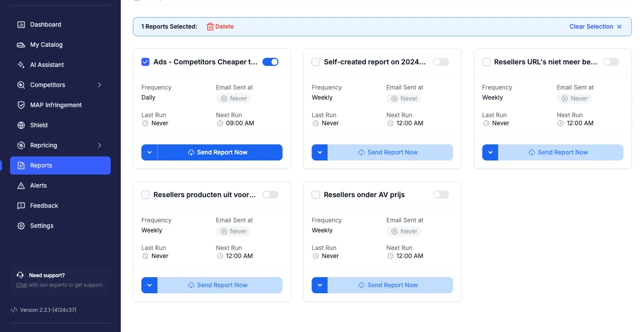Go to My Catalog
Screen dimensions: 644x332
point(60,45)
